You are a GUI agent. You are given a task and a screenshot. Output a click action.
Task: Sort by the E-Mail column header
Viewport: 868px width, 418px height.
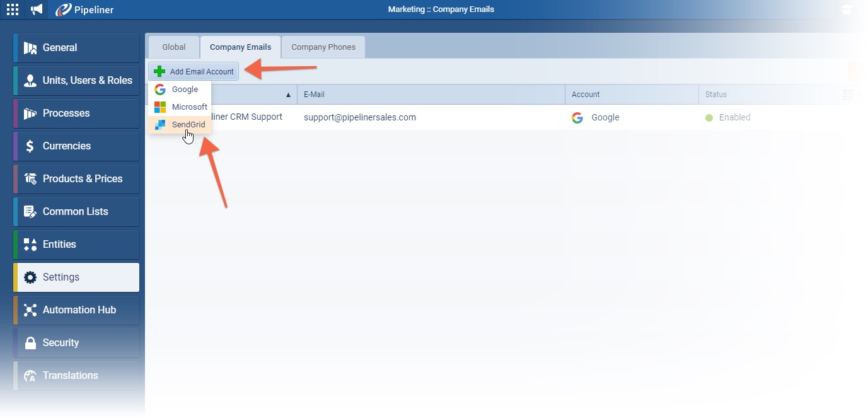[x=430, y=95]
